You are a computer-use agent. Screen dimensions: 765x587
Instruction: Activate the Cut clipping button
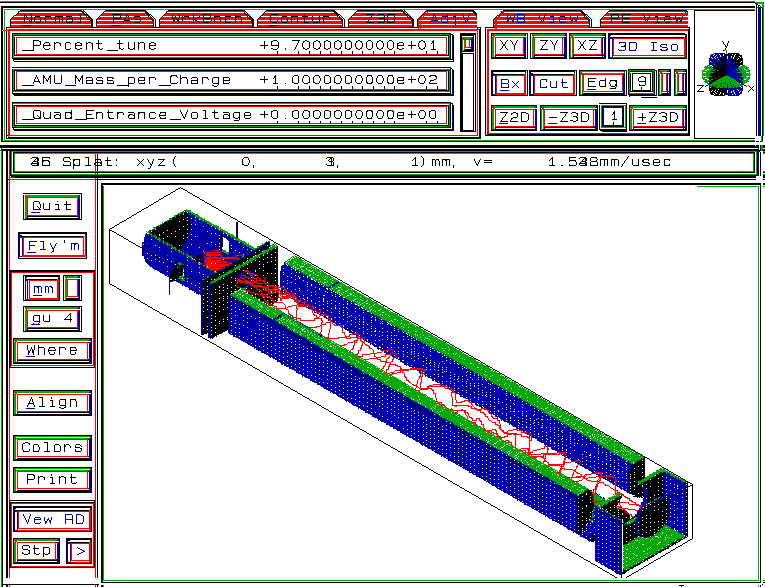(x=553, y=84)
